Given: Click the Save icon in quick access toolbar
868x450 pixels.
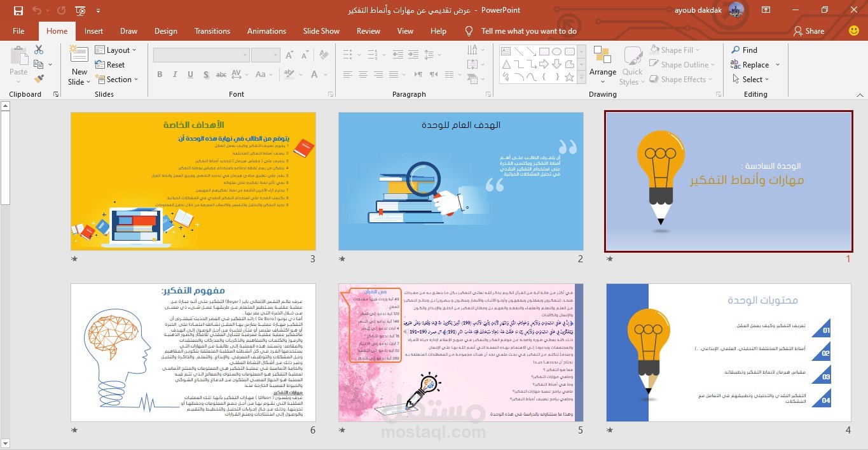Looking at the screenshot, I should pos(18,10).
